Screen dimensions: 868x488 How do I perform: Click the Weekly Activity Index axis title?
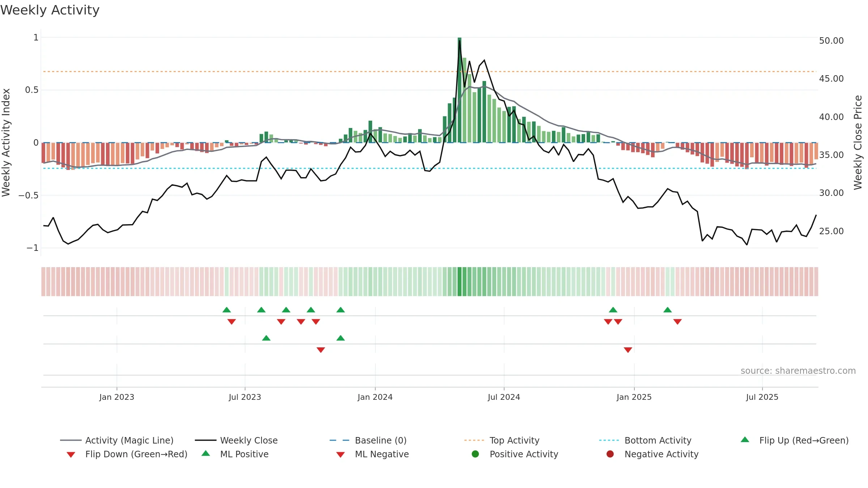click(x=6, y=142)
